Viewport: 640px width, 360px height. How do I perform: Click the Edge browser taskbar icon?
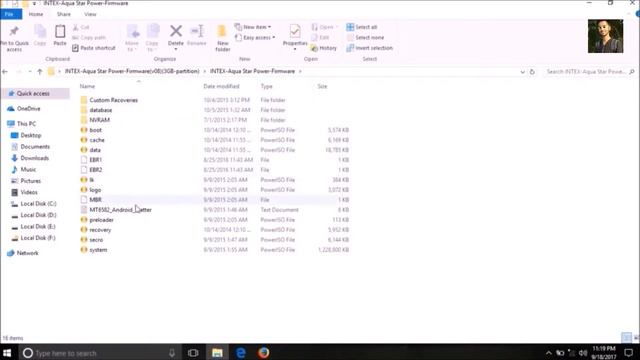pyautogui.click(x=241, y=353)
